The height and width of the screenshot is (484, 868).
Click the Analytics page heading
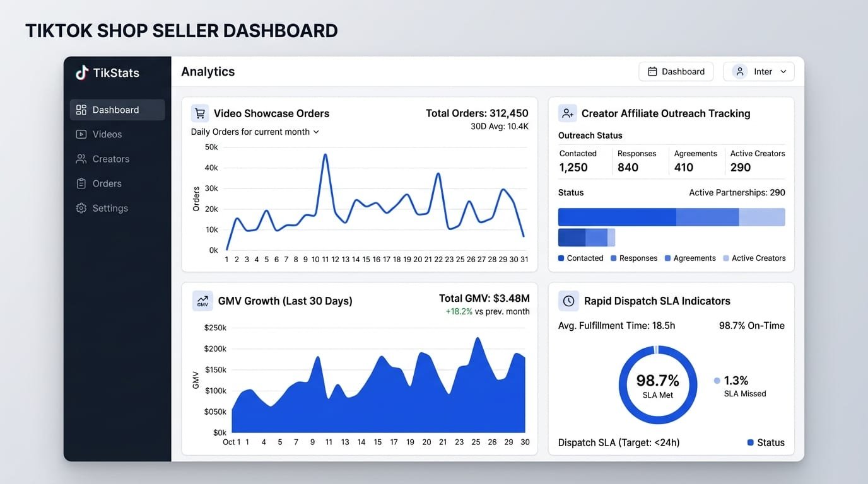208,72
